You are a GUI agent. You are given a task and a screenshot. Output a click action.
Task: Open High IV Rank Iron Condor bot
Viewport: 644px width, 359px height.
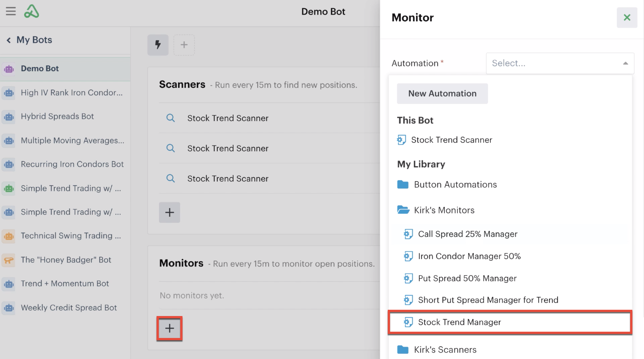click(x=65, y=93)
